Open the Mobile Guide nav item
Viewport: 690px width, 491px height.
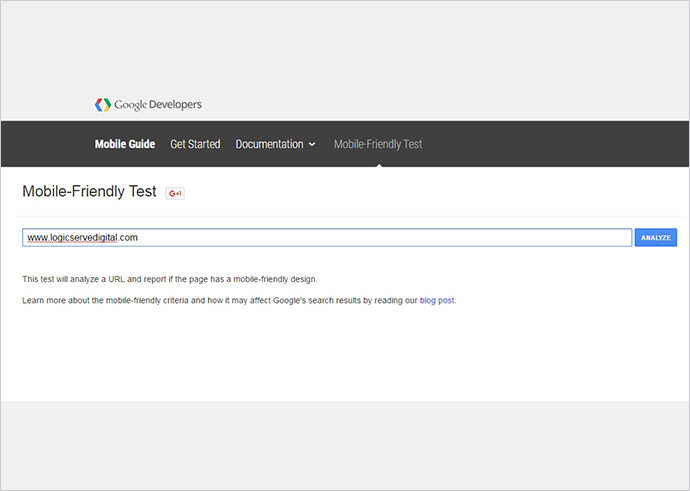pyautogui.click(x=125, y=144)
